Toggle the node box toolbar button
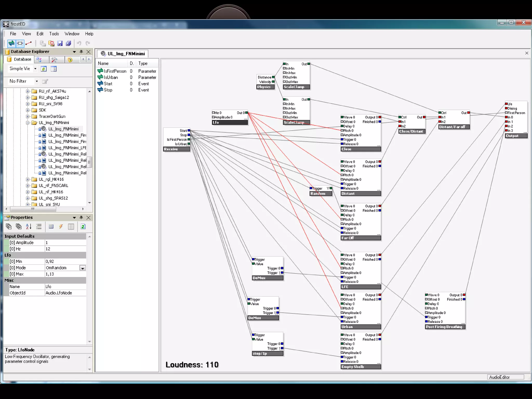This screenshot has height=399, width=532. coord(20,43)
